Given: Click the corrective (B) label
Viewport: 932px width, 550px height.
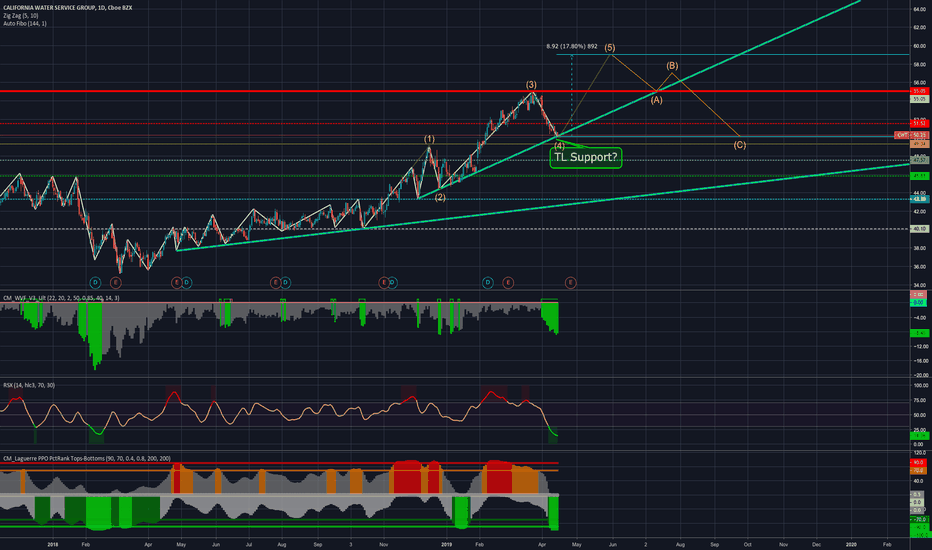Looking at the screenshot, I should [x=672, y=65].
